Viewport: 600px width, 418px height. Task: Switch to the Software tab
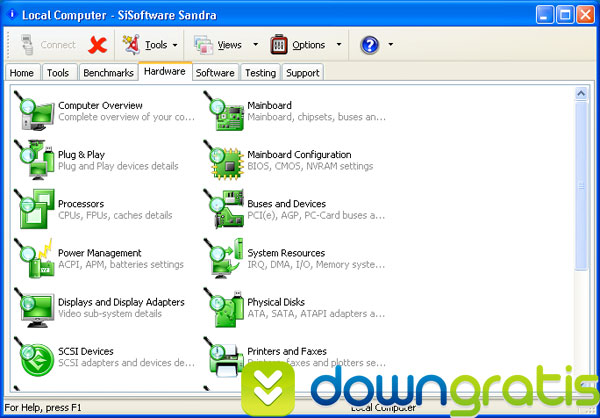215,73
